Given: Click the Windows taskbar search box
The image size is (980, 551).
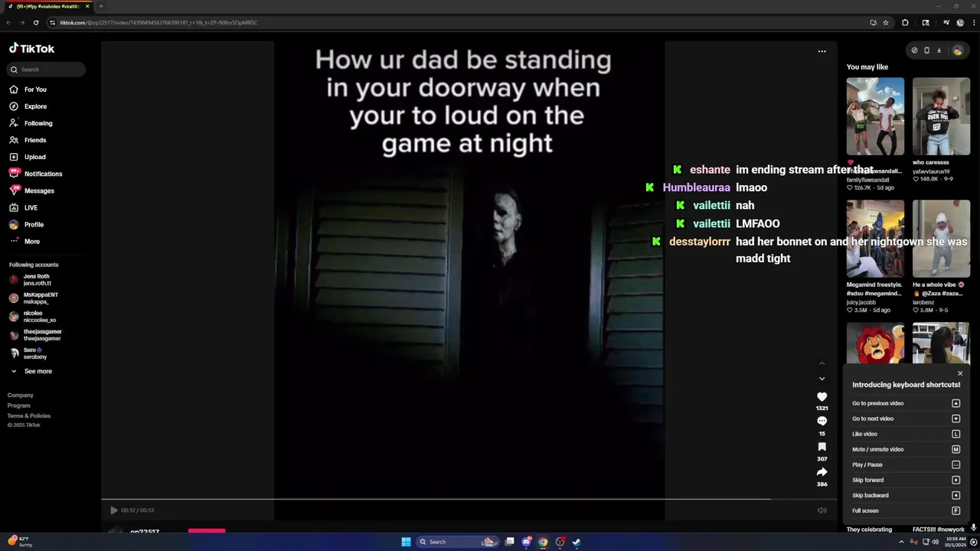Looking at the screenshot, I should click(x=456, y=542).
